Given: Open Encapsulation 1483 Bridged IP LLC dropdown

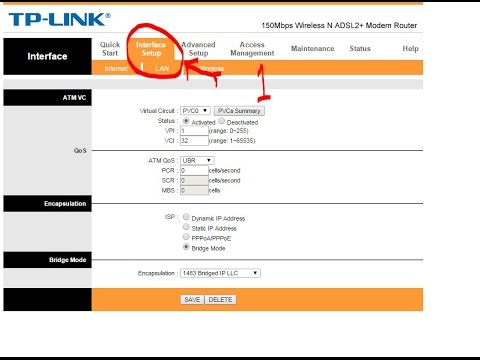Looking at the screenshot, I should pos(220,273).
